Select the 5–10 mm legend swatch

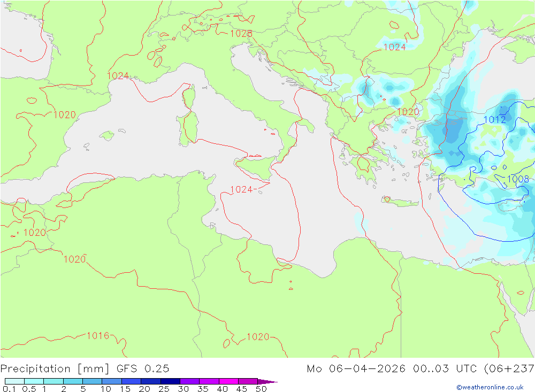pyautogui.click(x=92, y=381)
